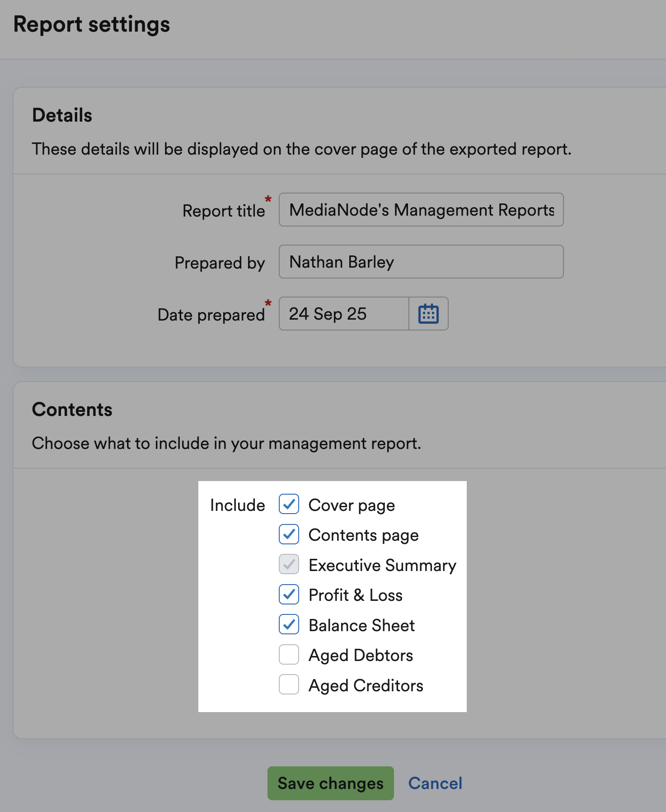The width and height of the screenshot is (666, 812).
Task: Tick the Aged Debtors checkbox
Action: point(289,655)
